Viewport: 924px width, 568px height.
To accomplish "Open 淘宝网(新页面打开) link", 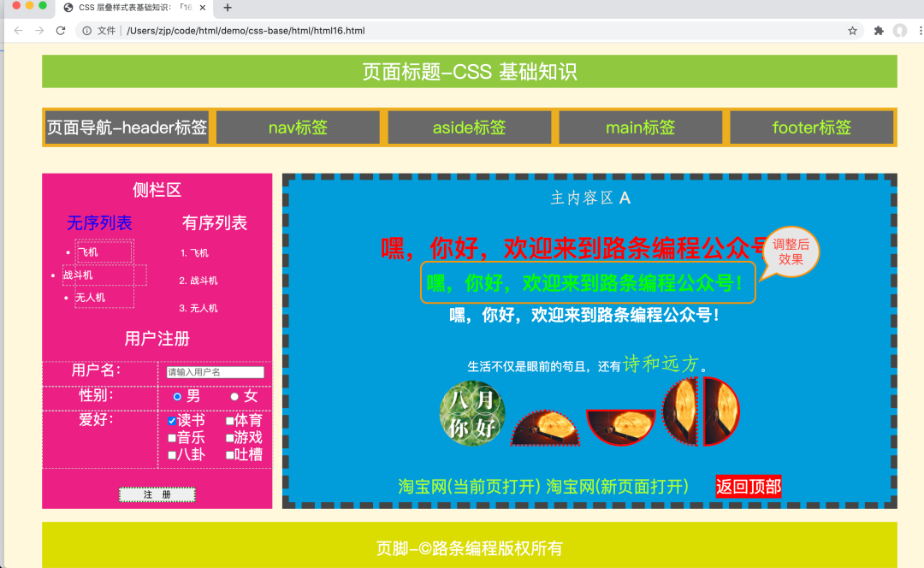I will click(617, 486).
